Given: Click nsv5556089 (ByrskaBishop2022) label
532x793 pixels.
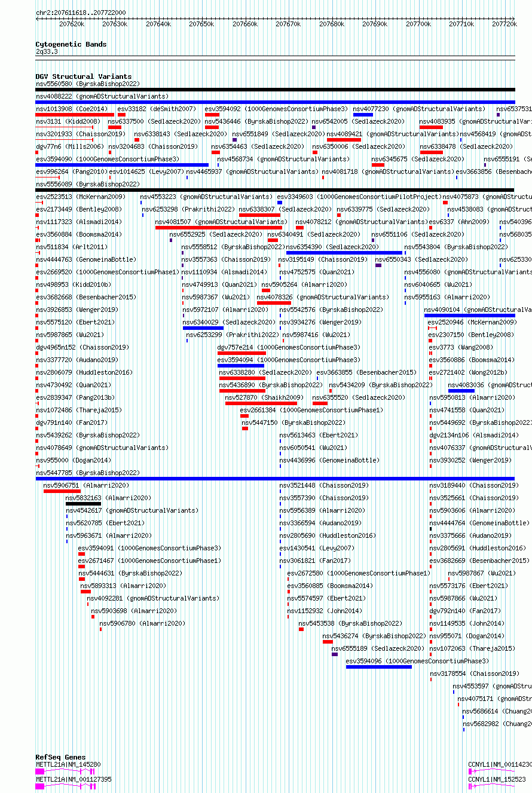Looking at the screenshot, I should click(87, 184).
